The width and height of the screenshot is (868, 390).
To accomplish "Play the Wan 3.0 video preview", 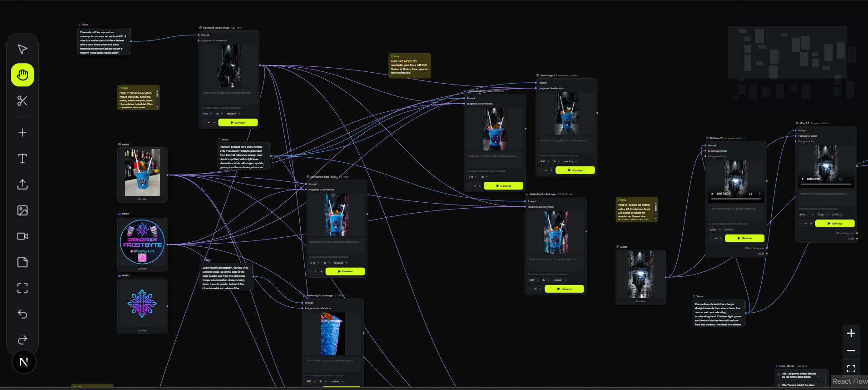I will point(803,179).
